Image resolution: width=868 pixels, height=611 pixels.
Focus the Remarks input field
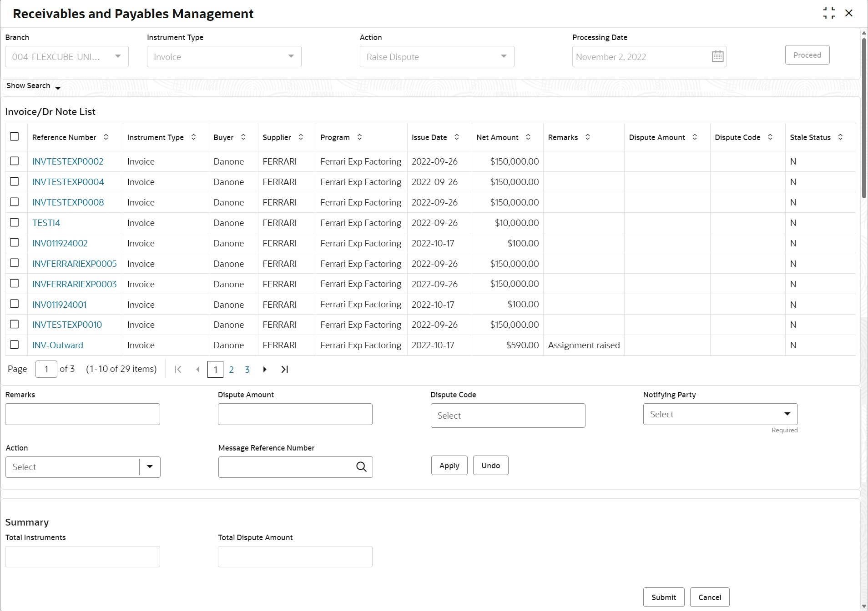(82, 414)
